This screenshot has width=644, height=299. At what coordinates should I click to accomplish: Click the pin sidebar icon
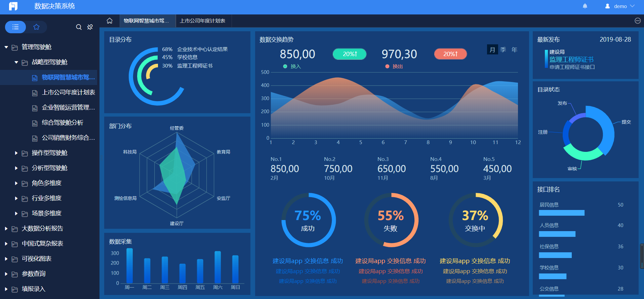pos(90,27)
